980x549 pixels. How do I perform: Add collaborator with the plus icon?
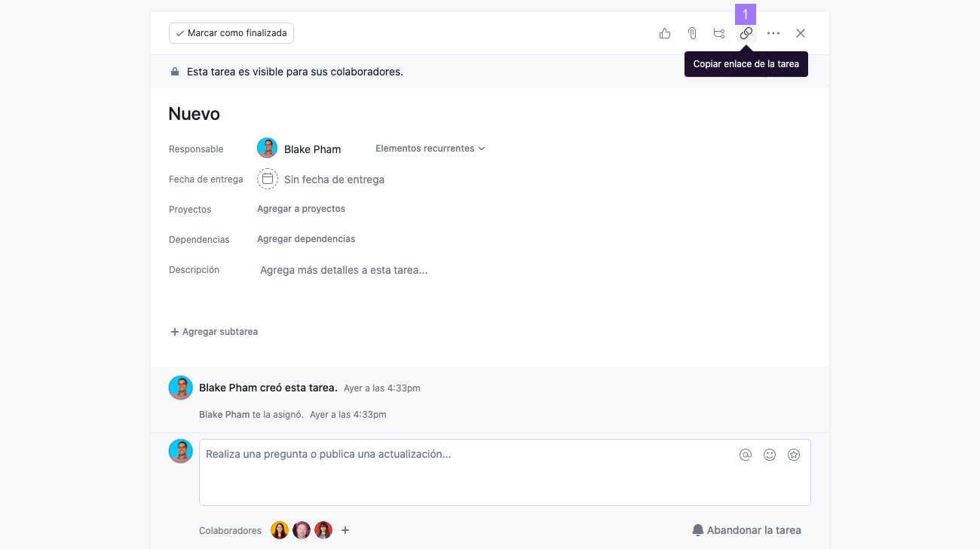[x=345, y=530]
